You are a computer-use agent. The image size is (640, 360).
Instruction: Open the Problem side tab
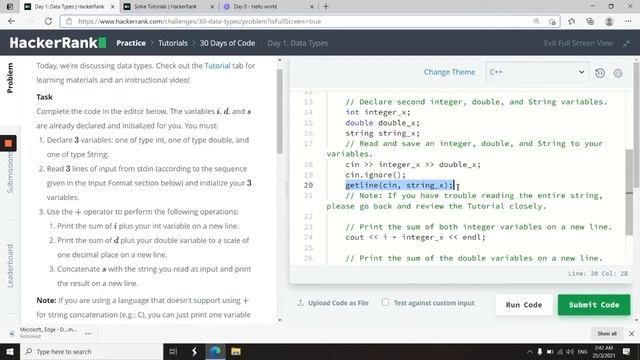click(x=10, y=78)
